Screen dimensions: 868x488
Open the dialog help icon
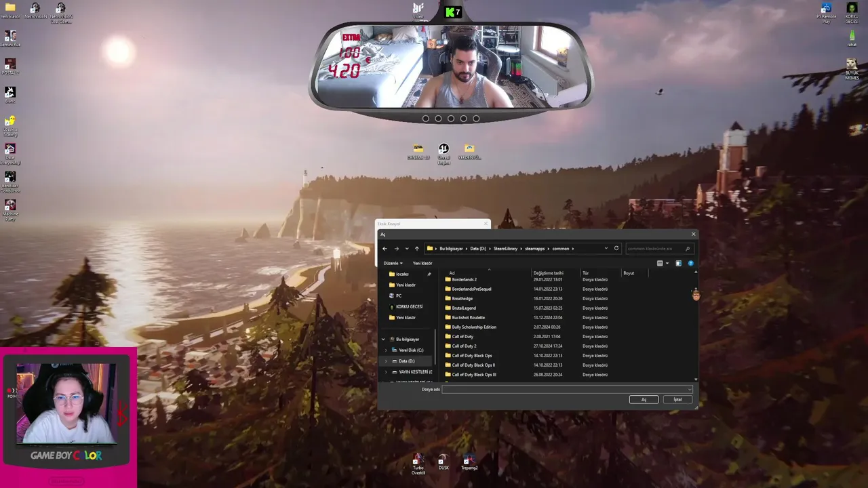coord(690,263)
